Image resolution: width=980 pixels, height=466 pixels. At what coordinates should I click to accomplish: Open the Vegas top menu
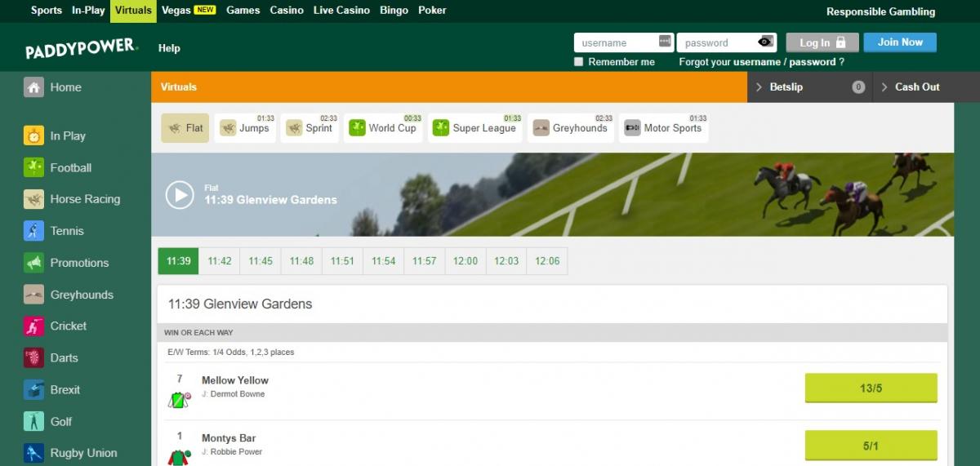click(x=189, y=11)
